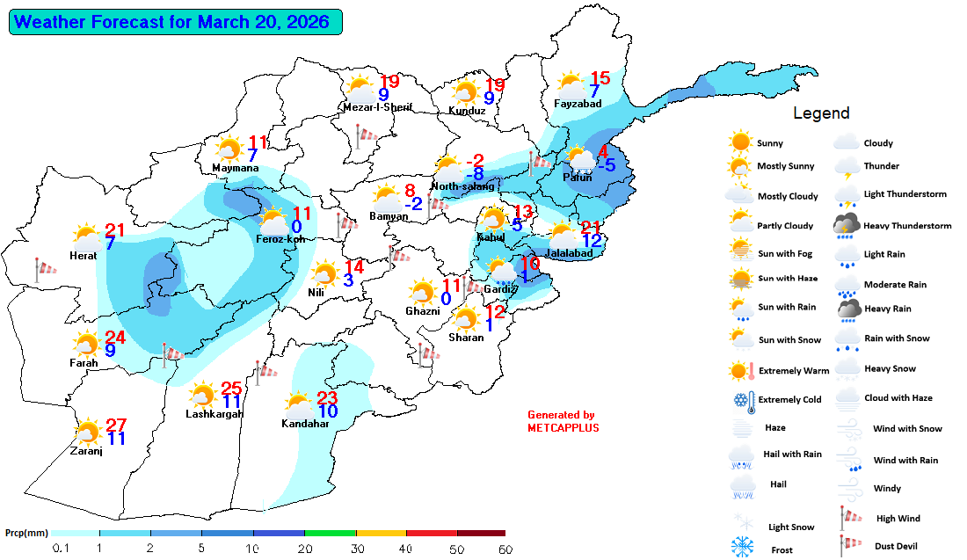
Task: Click the Heavy Thunderstorm legend icon
Action: pos(847,226)
